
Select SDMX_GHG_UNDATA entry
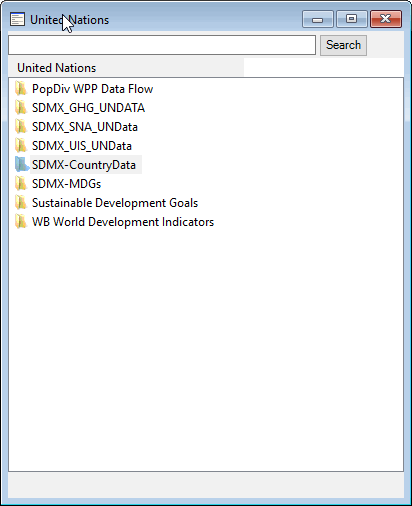coord(88,108)
